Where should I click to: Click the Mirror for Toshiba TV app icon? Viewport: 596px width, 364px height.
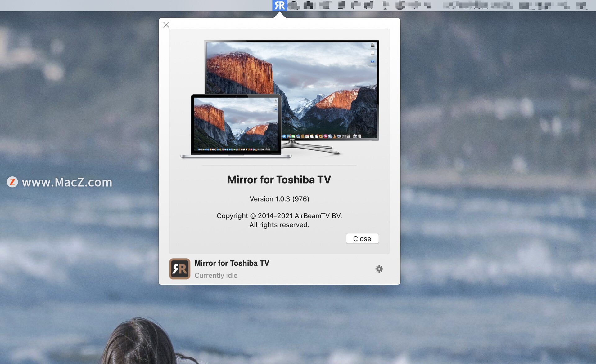tap(180, 269)
